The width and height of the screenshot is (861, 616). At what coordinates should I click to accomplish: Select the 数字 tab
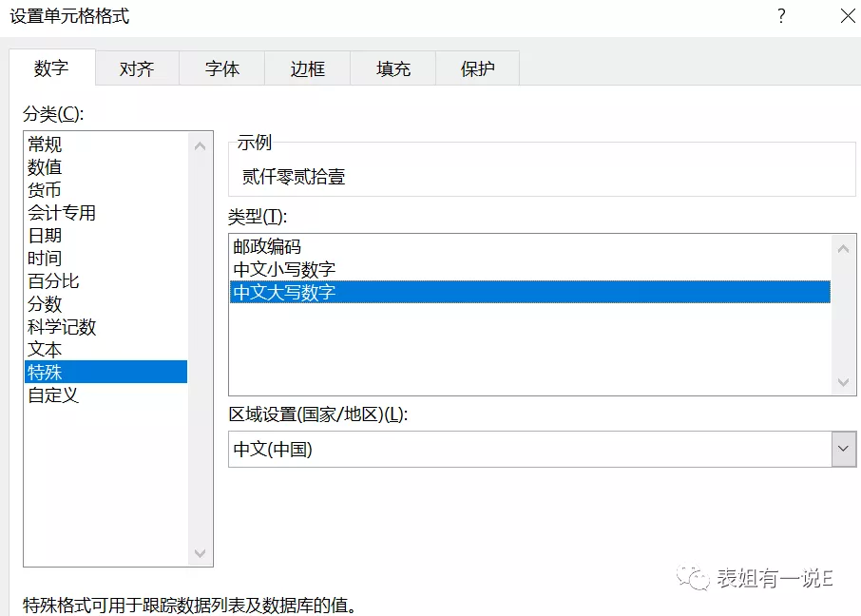(x=51, y=67)
